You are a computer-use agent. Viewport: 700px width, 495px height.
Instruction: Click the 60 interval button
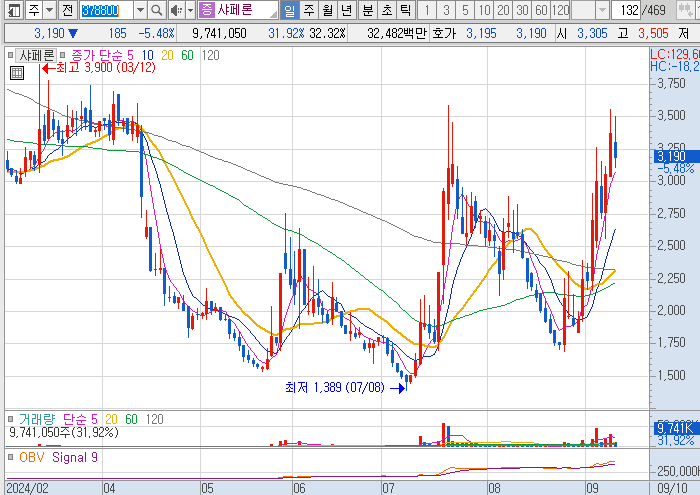coord(542,10)
